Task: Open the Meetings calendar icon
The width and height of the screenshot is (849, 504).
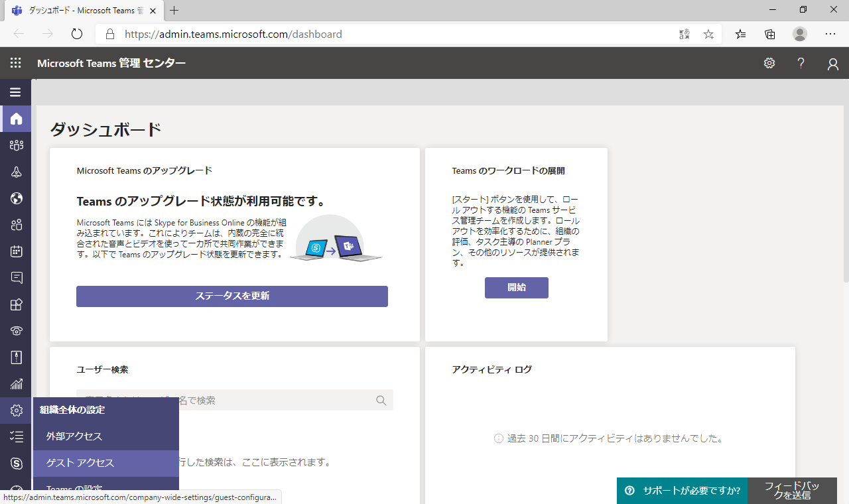Action: tap(16, 251)
